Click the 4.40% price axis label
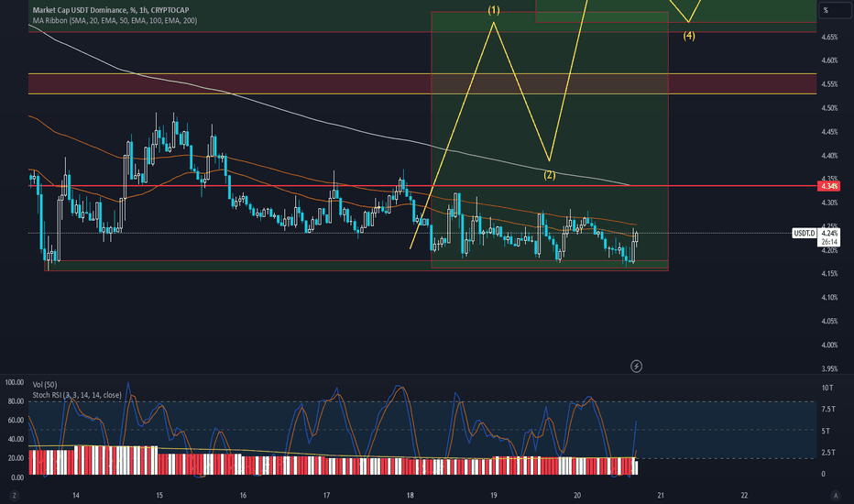The width and height of the screenshot is (854, 504). point(829,155)
